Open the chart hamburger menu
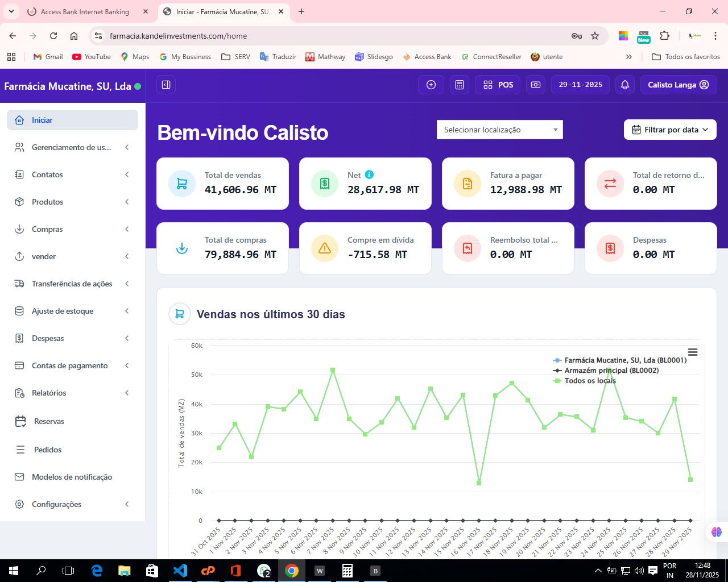The image size is (728, 582). point(692,352)
